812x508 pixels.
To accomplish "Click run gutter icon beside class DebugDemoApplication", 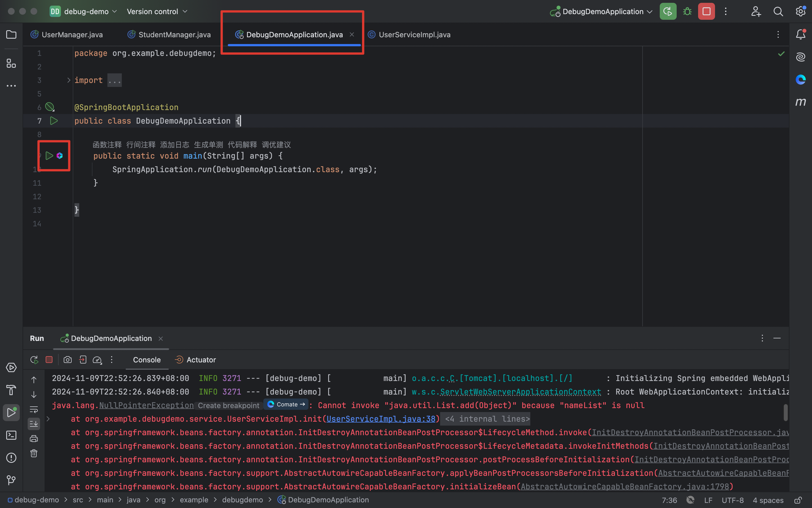I will click(x=54, y=121).
